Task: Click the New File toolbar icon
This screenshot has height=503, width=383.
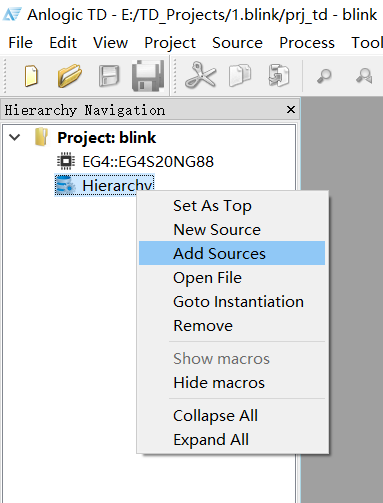Action: coord(31,76)
